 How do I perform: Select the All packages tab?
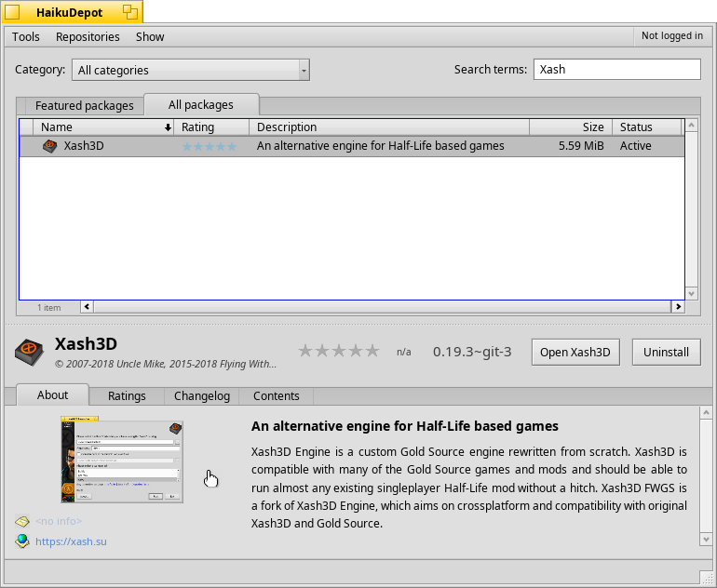(201, 104)
